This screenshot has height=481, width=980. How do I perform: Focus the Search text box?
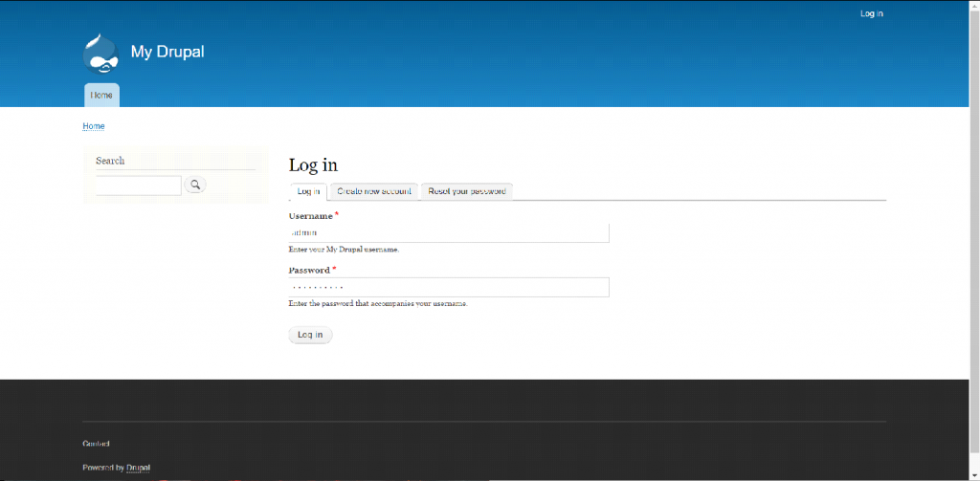[x=139, y=186]
